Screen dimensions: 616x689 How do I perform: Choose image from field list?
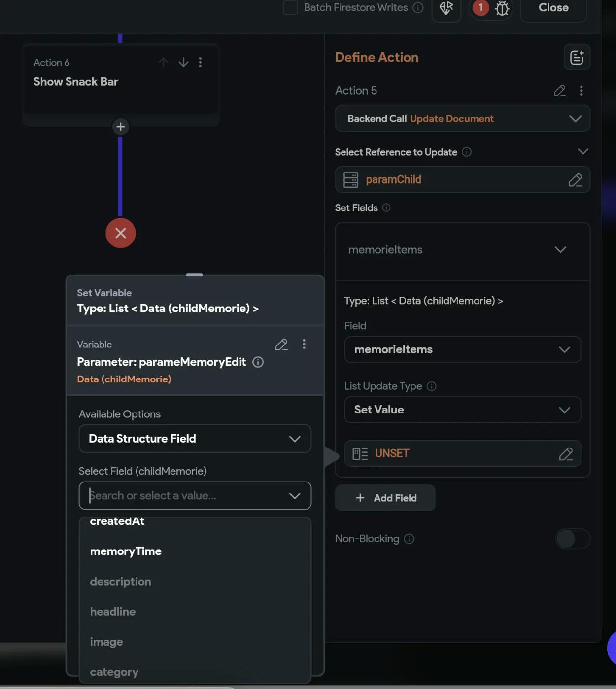(x=106, y=642)
